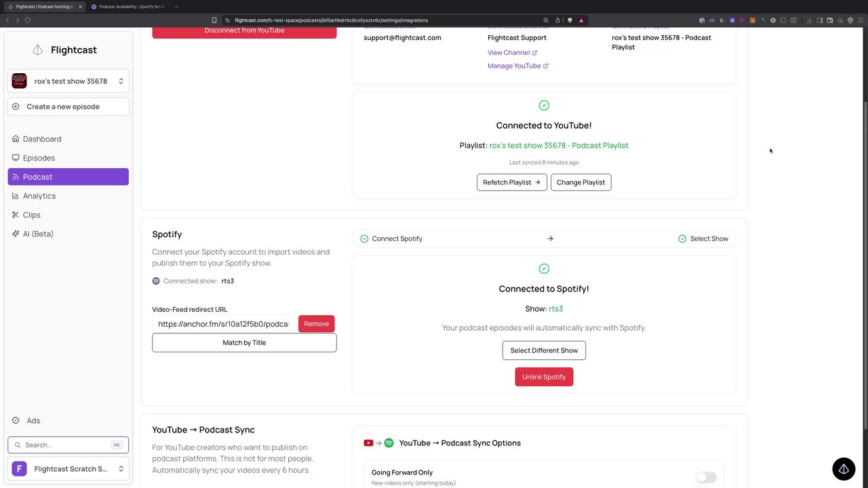868x488 pixels.
Task: Click Unlink Spotify button
Action: click(544, 377)
